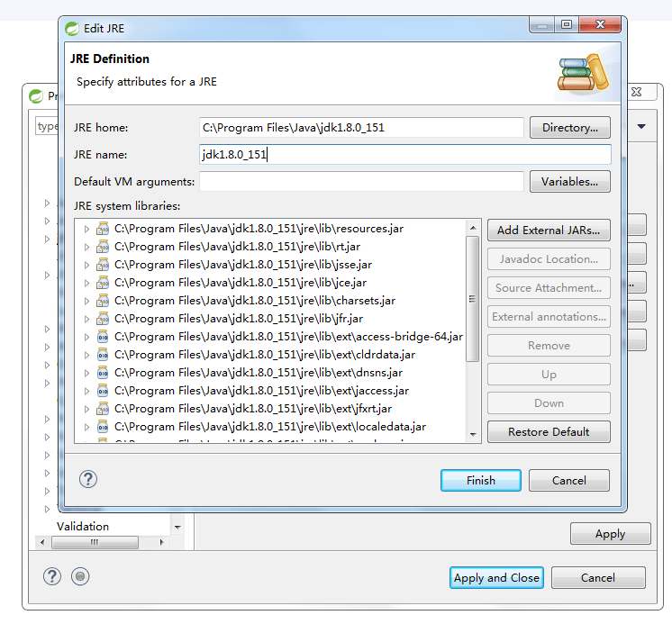The image size is (672, 624).
Task: Click the Spring leaf icon in Edit JRE title
Action: (72, 29)
